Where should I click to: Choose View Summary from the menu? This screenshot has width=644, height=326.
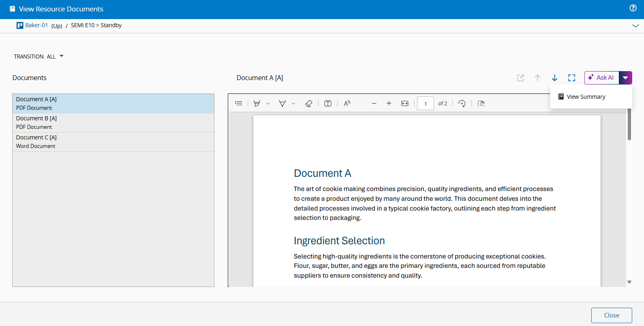pyautogui.click(x=586, y=97)
